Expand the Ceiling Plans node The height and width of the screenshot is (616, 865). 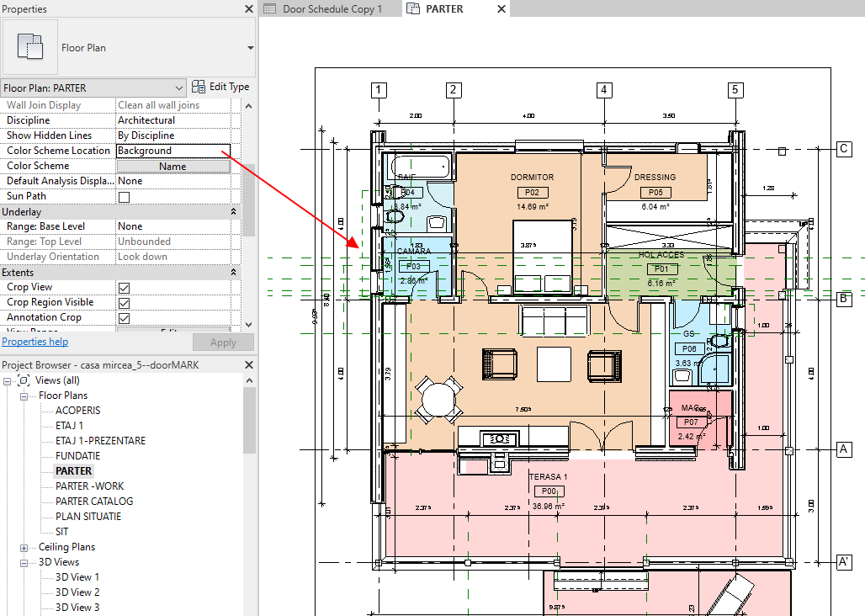click(x=24, y=546)
